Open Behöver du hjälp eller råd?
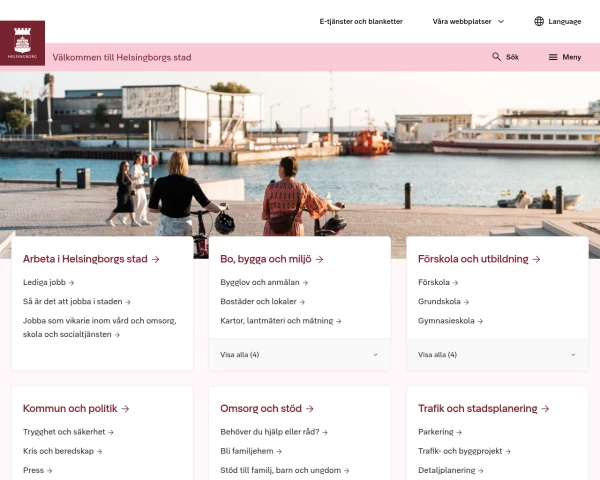600x480 pixels. (x=274, y=432)
